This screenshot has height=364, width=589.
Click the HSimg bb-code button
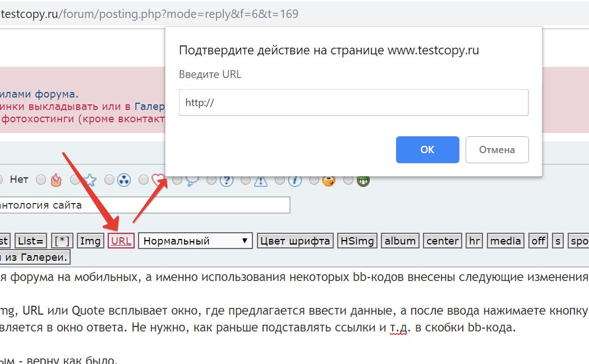[357, 241]
